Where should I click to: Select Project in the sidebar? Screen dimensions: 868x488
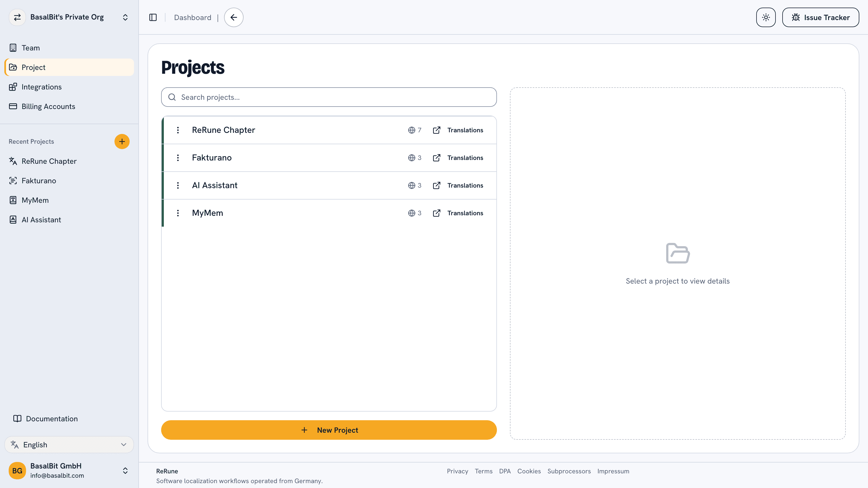[69, 67]
